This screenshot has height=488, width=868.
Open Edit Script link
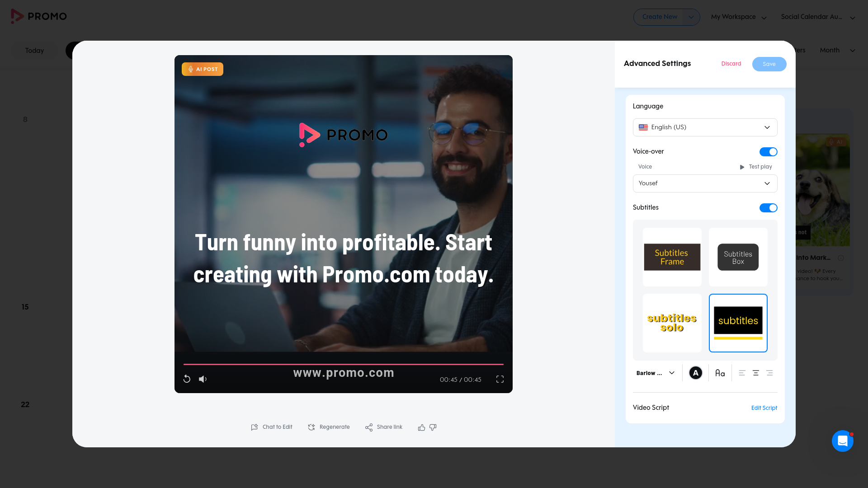click(764, 408)
